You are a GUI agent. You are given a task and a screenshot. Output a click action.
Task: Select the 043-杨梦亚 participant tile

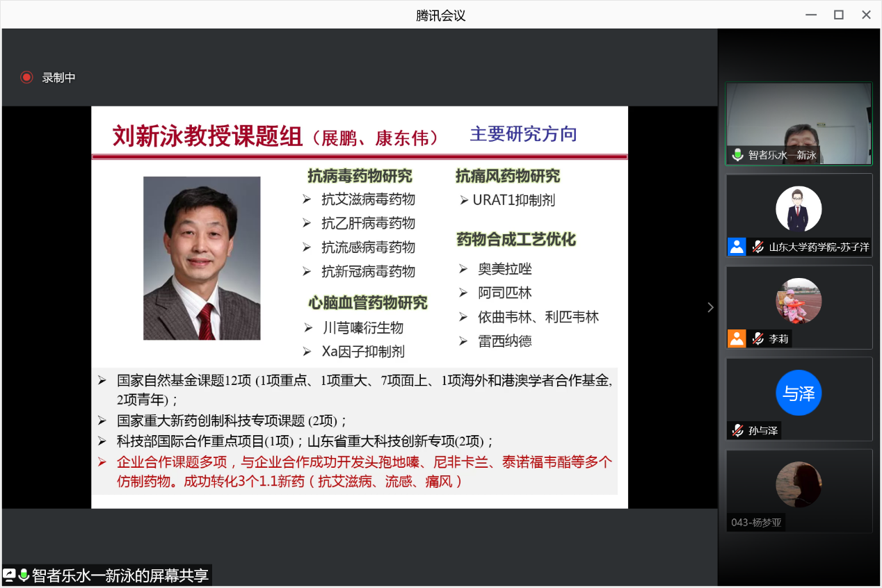799,491
